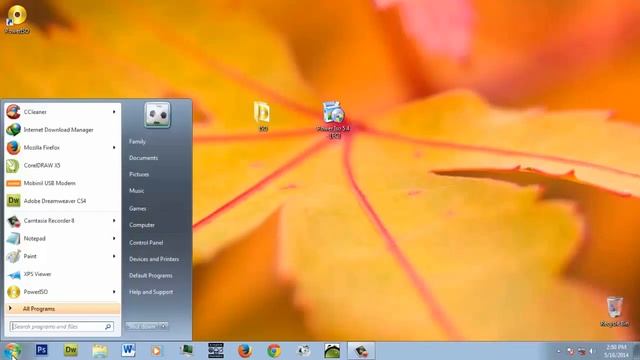Open Photoshop from the taskbar
This screenshot has width=640, height=360.
point(42,350)
